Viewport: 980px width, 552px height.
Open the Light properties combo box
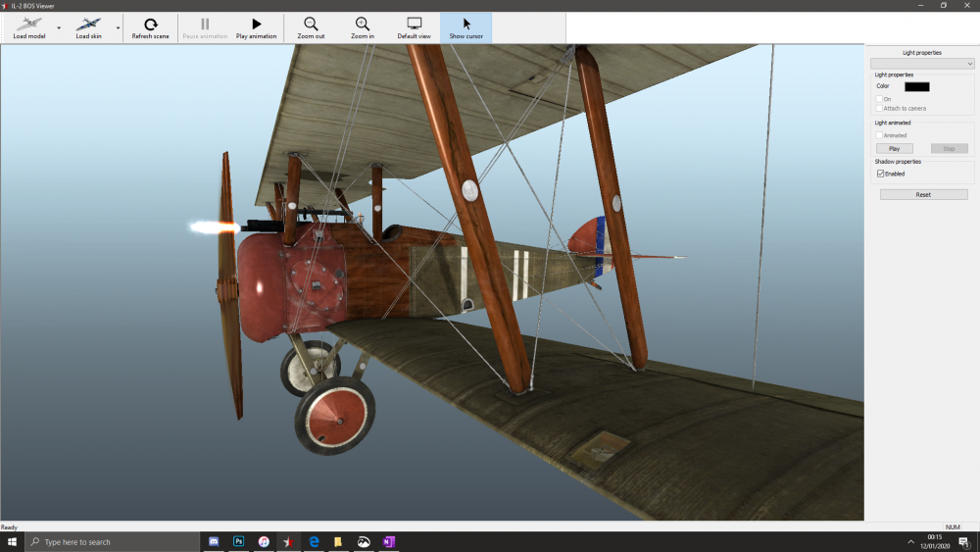click(x=922, y=64)
